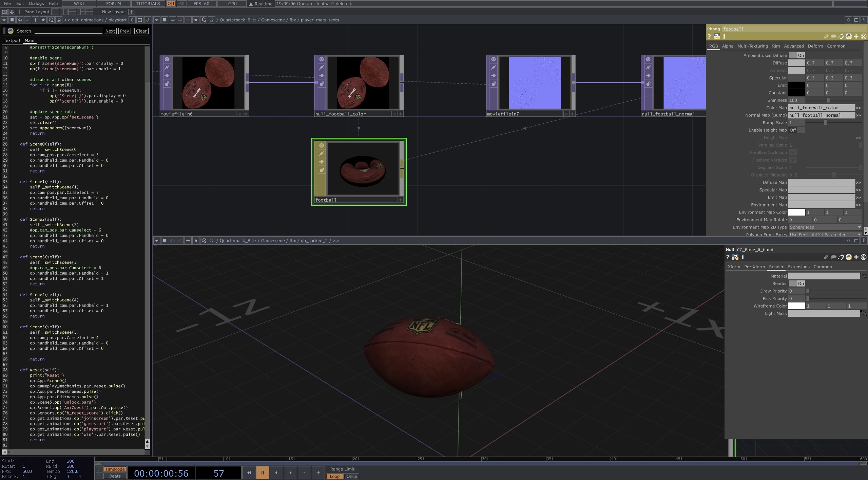Toggle the Enable Height Map switch

(x=796, y=130)
